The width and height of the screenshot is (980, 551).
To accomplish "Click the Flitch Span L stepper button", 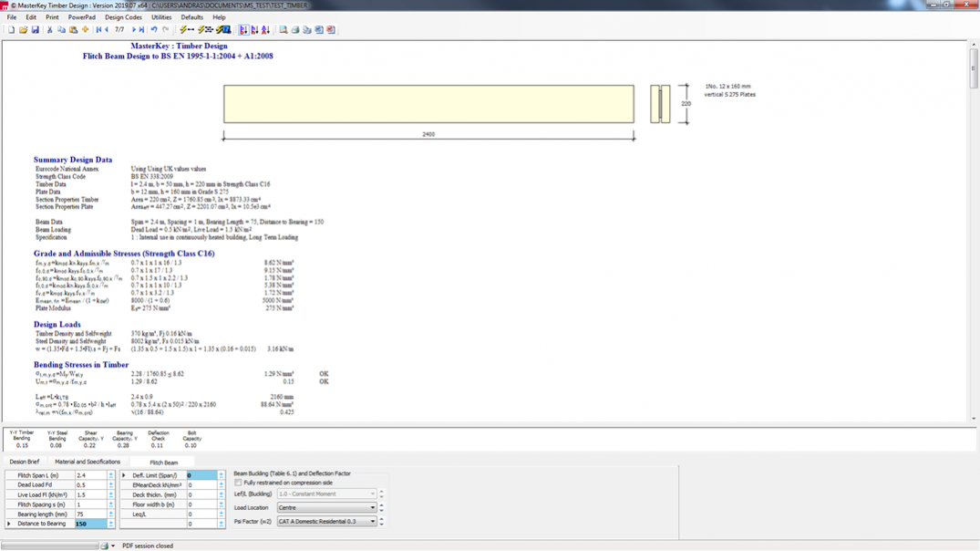I will (111, 475).
